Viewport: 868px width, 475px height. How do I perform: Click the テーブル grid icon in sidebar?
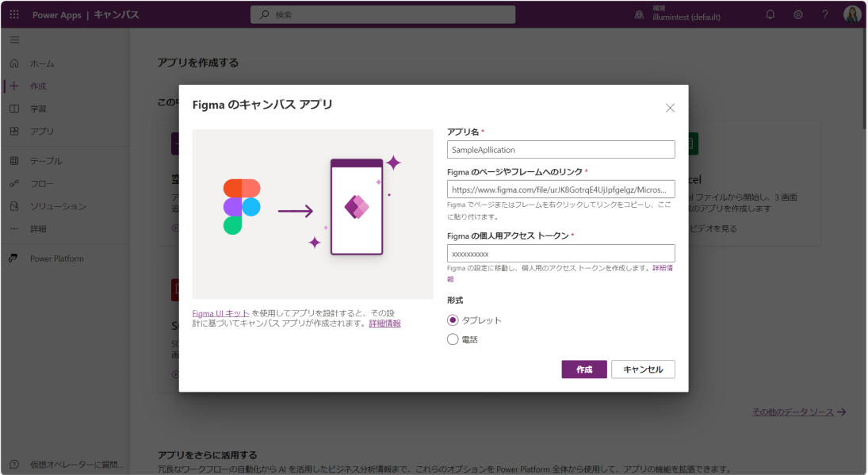14,160
